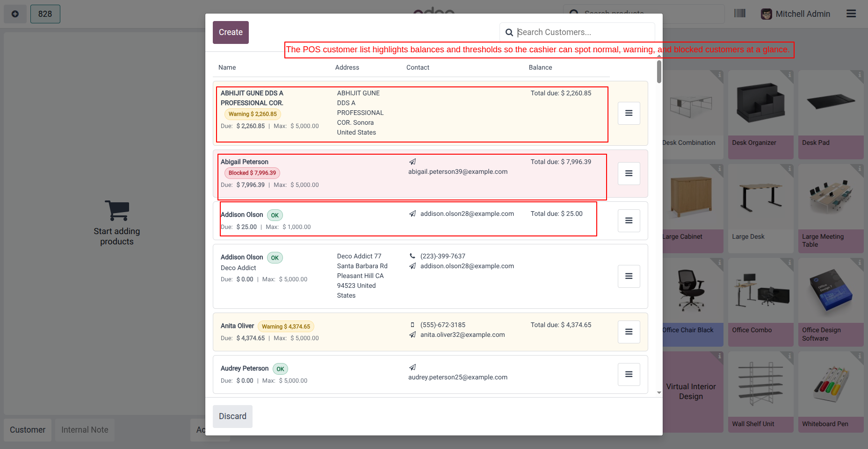Select the Office Design Software product
Screen dimensions: 868x449
(831, 302)
